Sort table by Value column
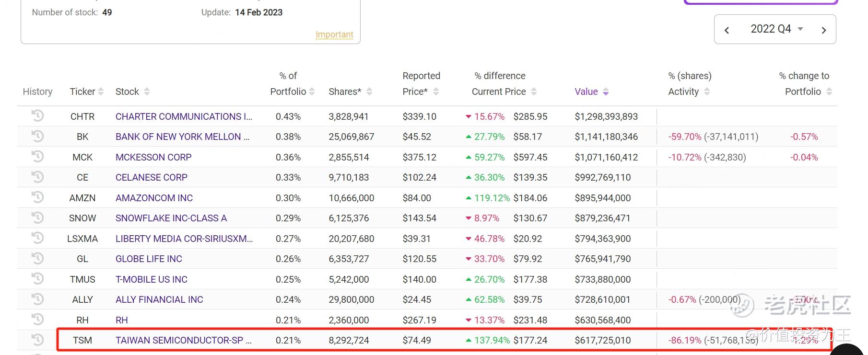 click(592, 92)
